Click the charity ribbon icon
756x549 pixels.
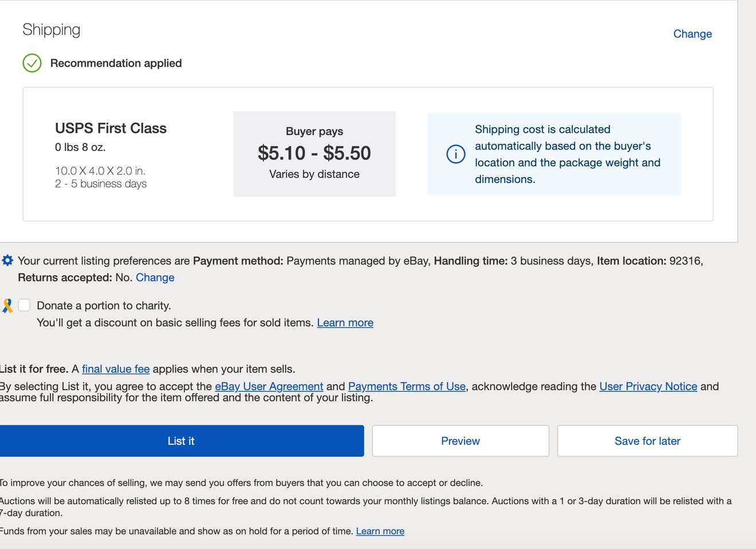[7, 305]
